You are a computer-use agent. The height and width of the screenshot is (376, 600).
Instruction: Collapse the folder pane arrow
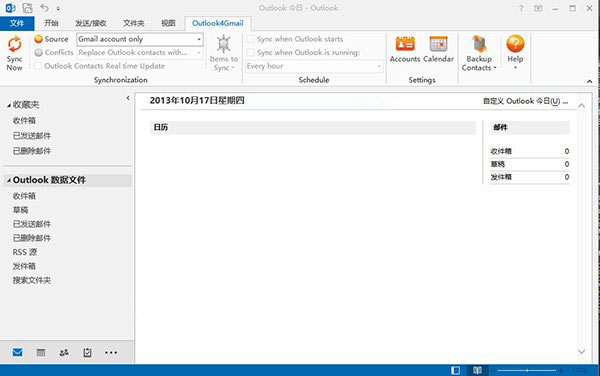click(128, 98)
